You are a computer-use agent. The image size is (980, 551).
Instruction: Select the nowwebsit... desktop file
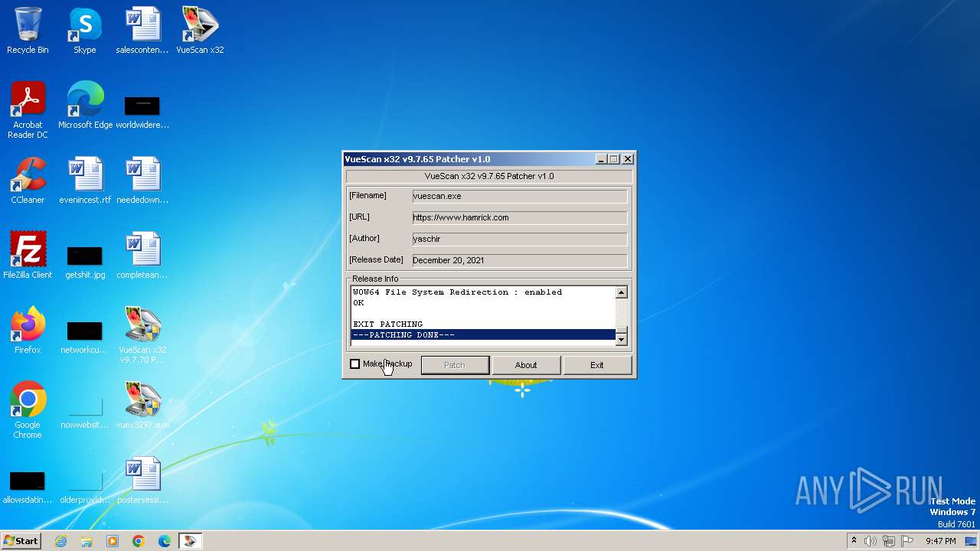85,412
